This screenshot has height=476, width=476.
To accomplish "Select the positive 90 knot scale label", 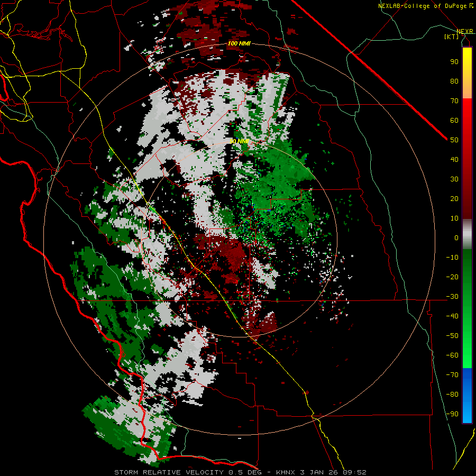I will 454,62.
